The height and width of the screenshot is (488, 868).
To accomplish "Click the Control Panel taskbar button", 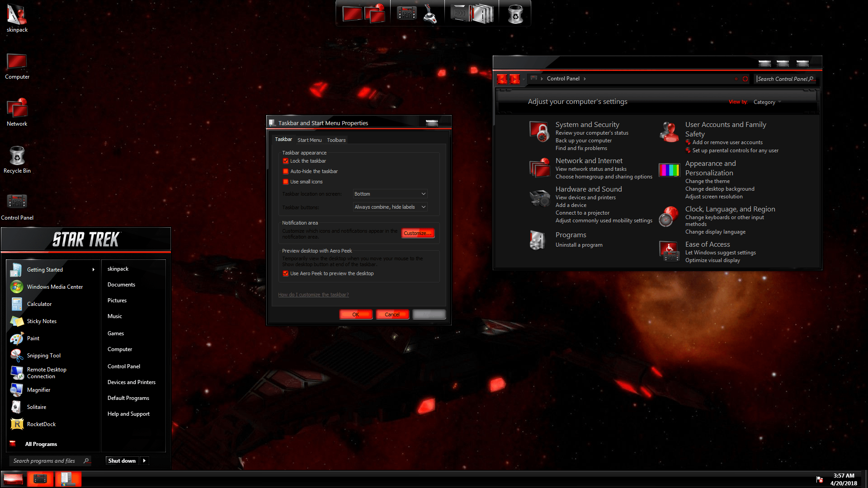I will click(40, 479).
